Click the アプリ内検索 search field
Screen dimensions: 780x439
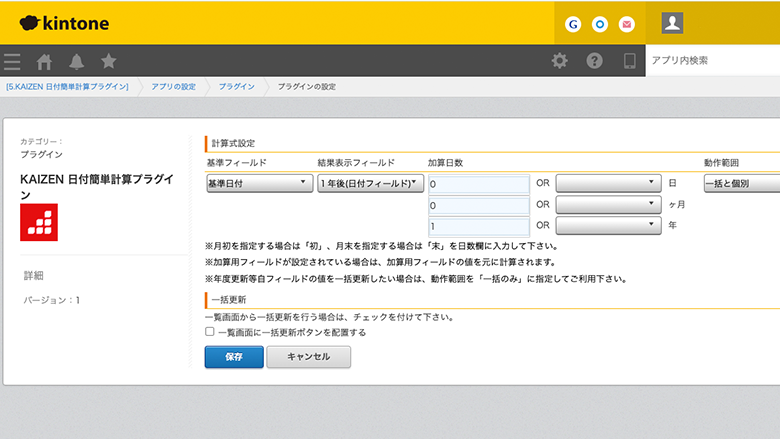(x=712, y=60)
